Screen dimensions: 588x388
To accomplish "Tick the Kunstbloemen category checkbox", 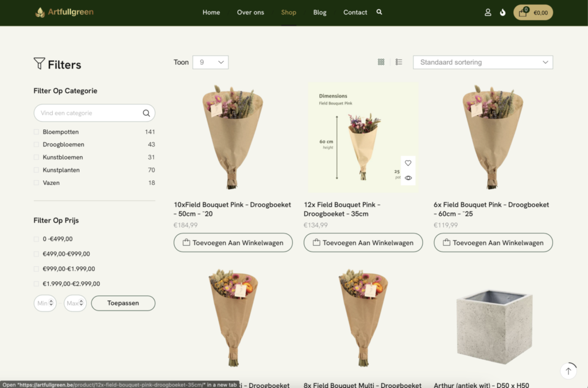I will (x=36, y=157).
